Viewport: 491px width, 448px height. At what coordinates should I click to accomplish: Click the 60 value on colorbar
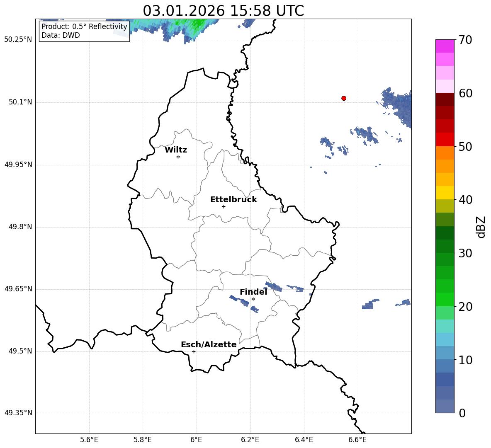pyautogui.click(x=465, y=93)
